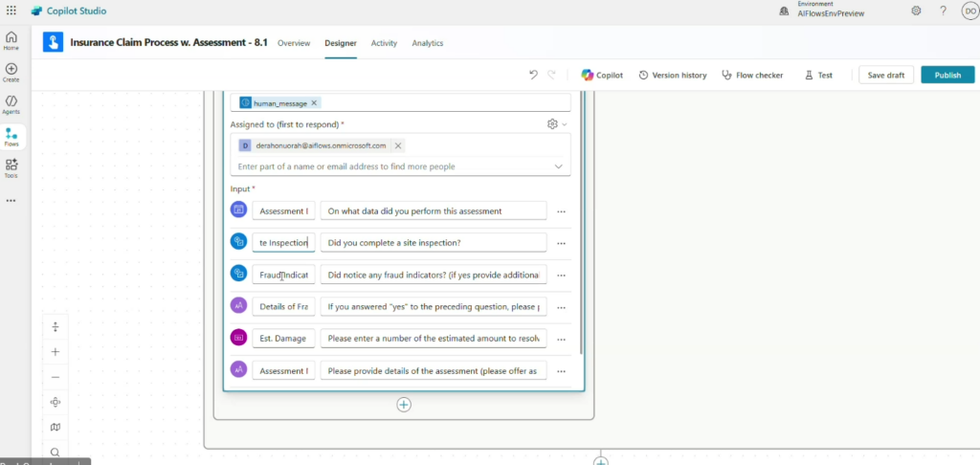The height and width of the screenshot is (465, 980).
Task: Open more options for Est. Damage input
Action: click(562, 338)
